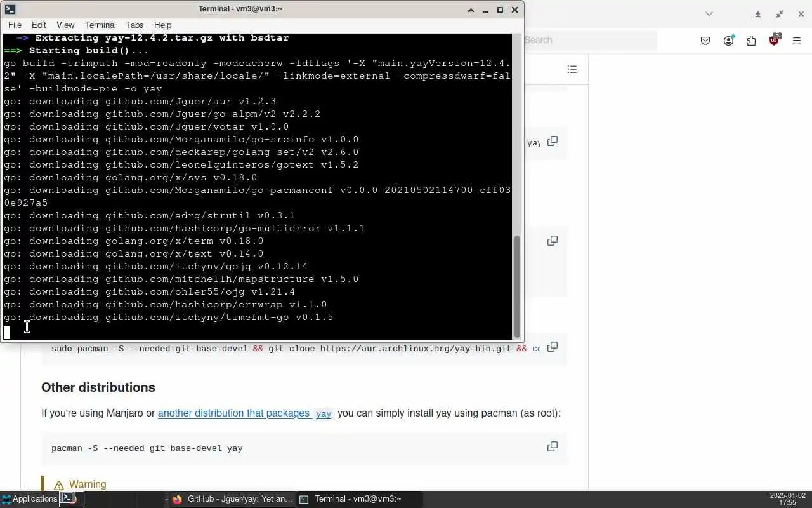Click the Firefox downloads arrow icon

(757, 14)
